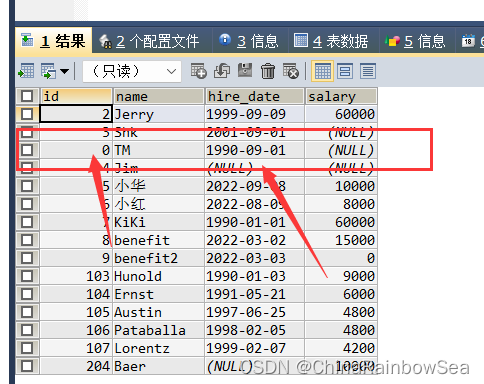Check the Baer row checkbox
This screenshot has width=484, height=384.
(x=27, y=366)
